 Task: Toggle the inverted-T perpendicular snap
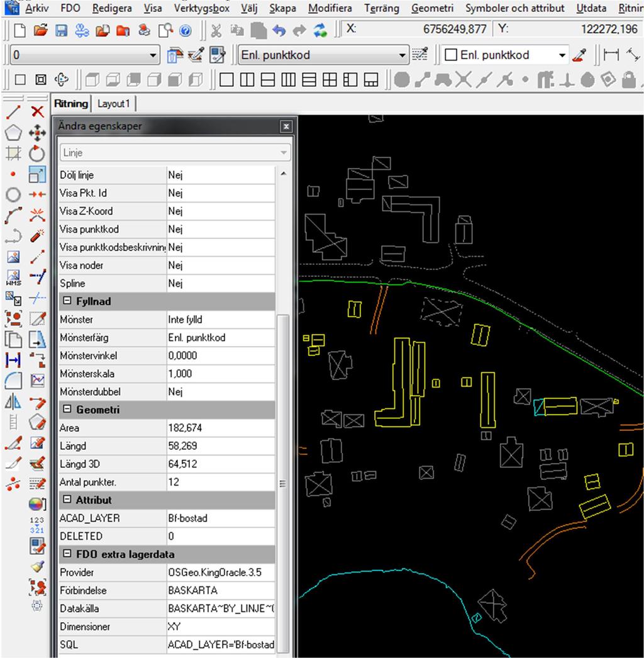[567, 79]
